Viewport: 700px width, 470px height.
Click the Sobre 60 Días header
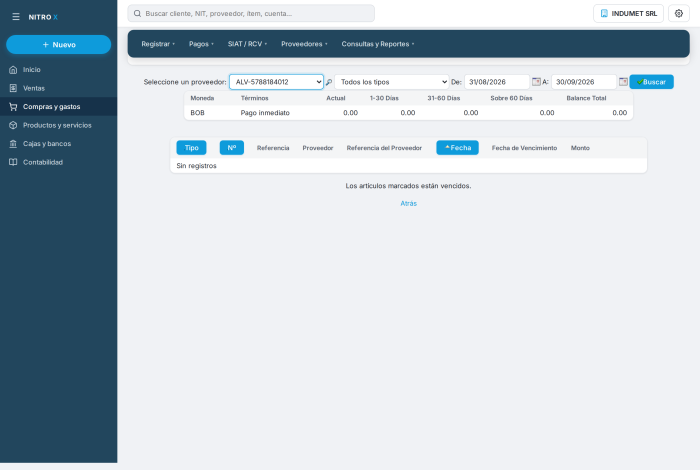(512, 98)
